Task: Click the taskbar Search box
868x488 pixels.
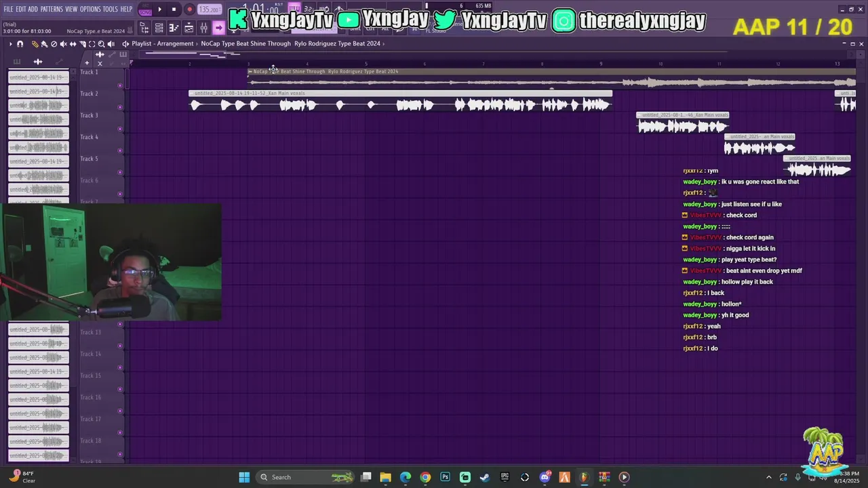Action: click(x=307, y=477)
